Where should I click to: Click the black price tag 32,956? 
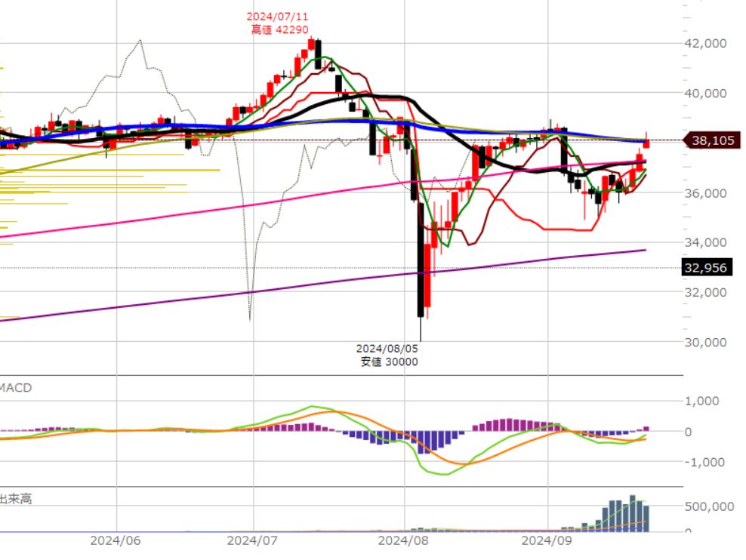pyautogui.click(x=708, y=268)
